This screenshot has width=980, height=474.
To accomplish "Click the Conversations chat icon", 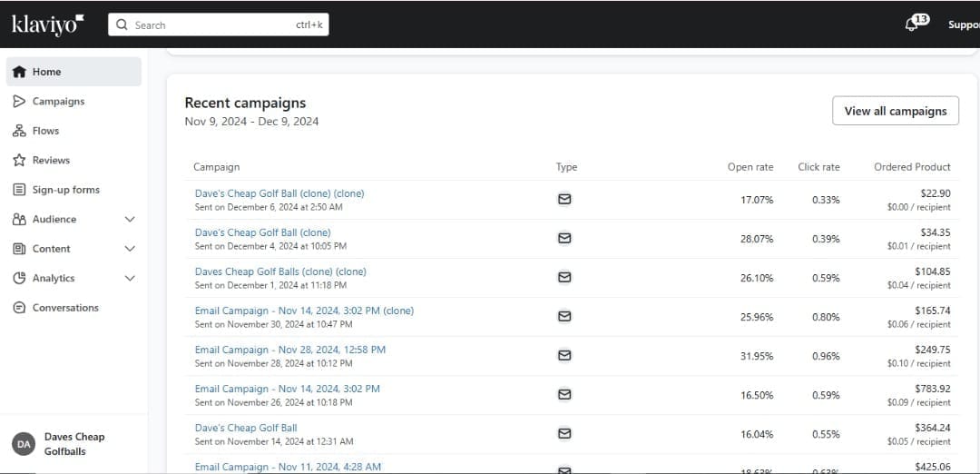I will point(19,308).
